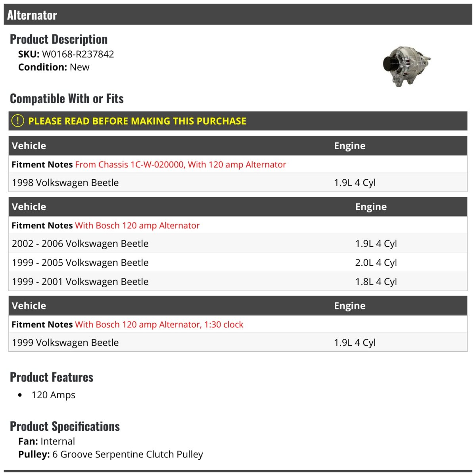Open the alternator product photo thumbnail
Image resolution: width=476 pixels, height=476 pixels.
[406, 66]
